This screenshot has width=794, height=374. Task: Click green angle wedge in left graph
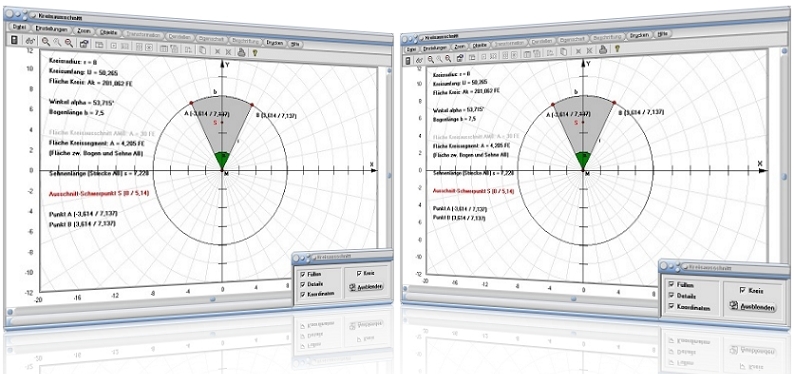(x=222, y=160)
